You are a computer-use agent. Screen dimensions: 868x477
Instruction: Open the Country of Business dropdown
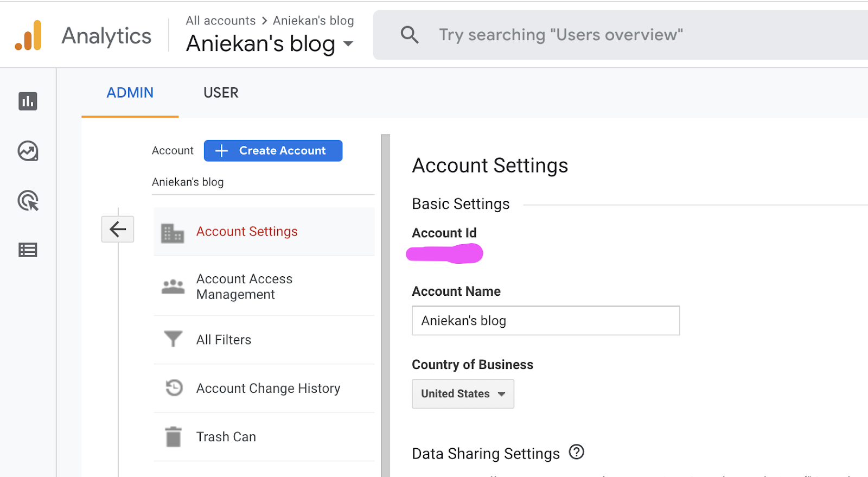pos(463,393)
